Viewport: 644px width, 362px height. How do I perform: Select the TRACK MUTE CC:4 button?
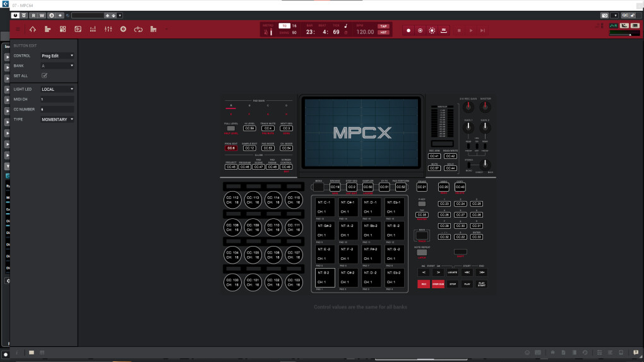[x=268, y=129]
